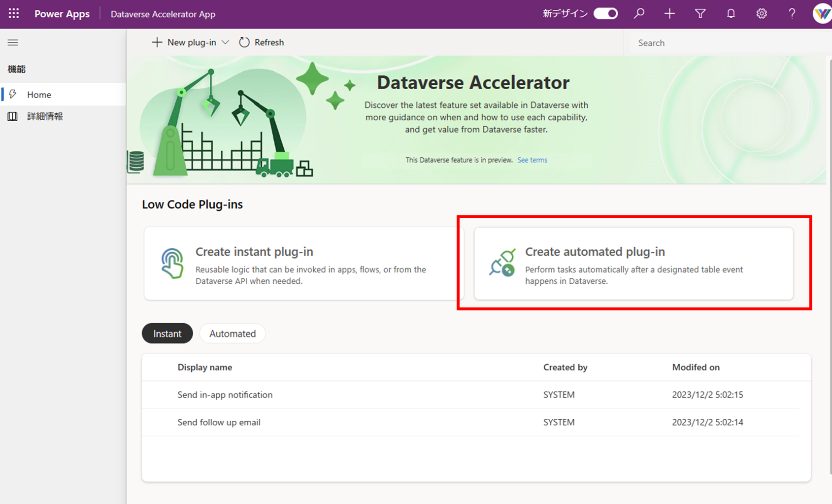Click SYSTEM in Send follow up email row
This screenshot has width=832, height=504.
(x=559, y=422)
